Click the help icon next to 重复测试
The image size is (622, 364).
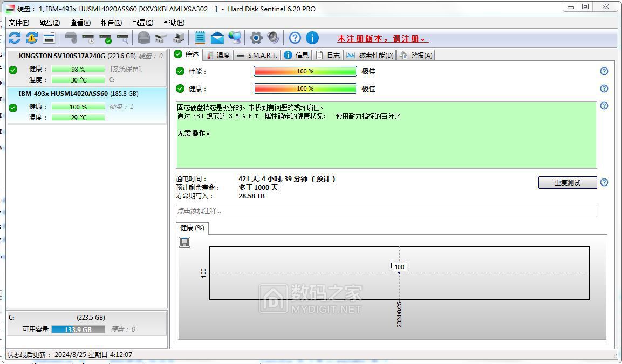(604, 182)
